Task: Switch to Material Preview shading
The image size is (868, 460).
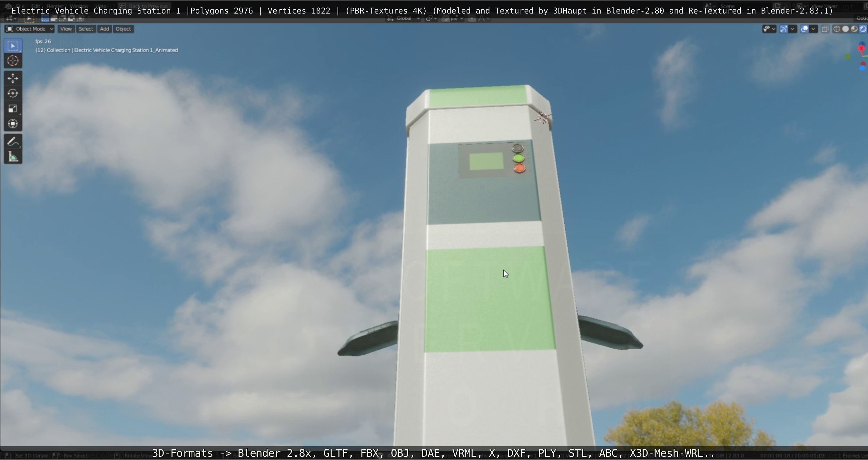Action: point(854,29)
